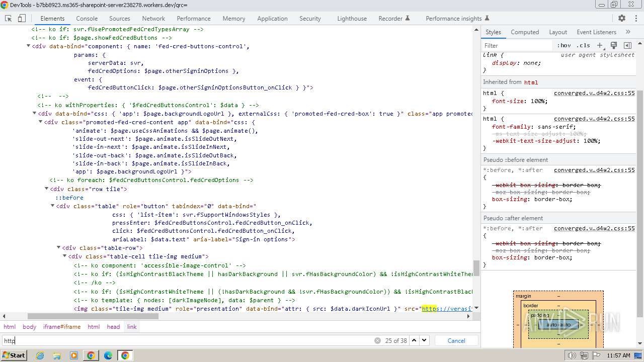Collapse the table-cell tile-img medium div
The image size is (644, 362).
(x=65, y=256)
